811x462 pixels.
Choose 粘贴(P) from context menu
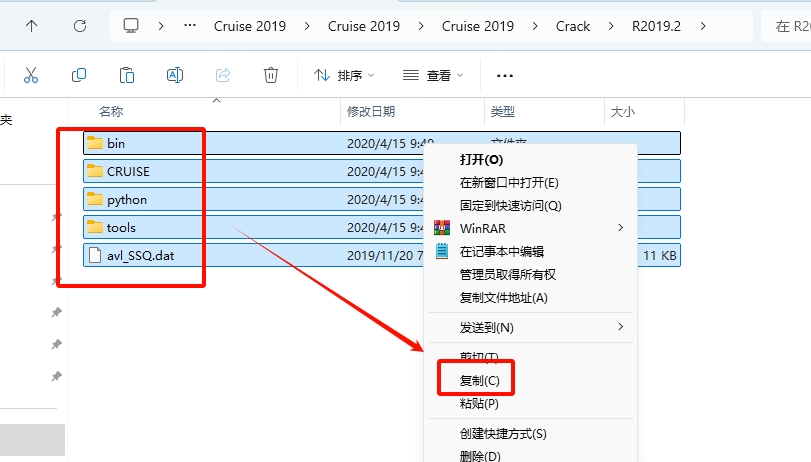530,403
